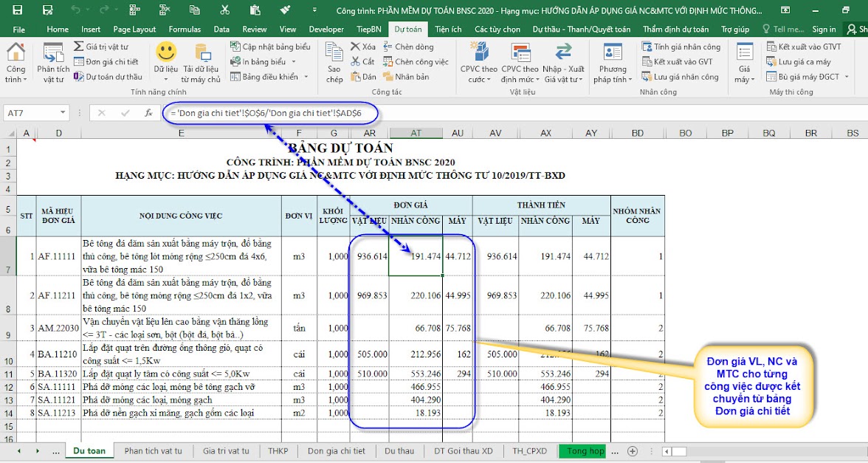Open Thẩm định dự toán tab
The height and width of the screenshot is (463, 868).
[x=675, y=30]
